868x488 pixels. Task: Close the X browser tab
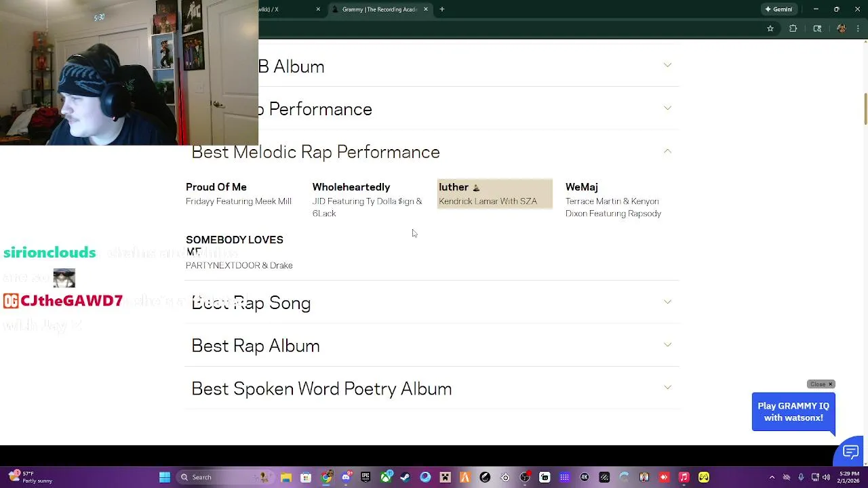tap(318, 9)
